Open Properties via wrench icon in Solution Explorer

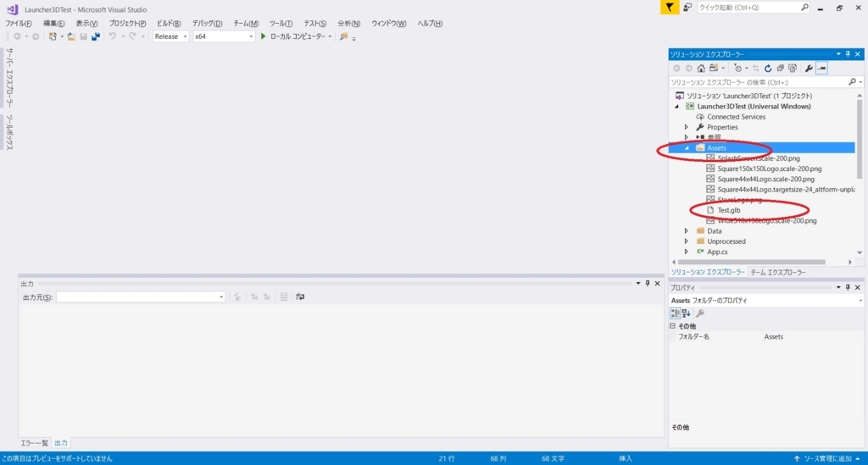[809, 69]
